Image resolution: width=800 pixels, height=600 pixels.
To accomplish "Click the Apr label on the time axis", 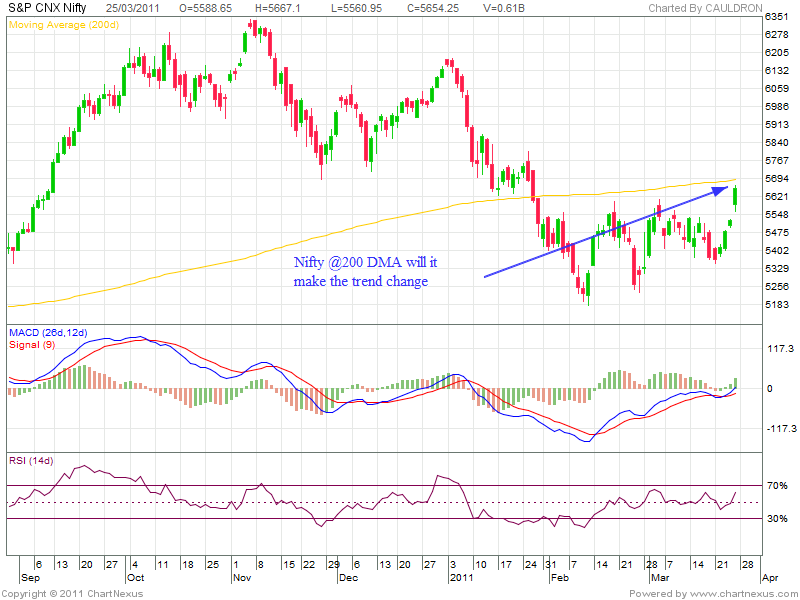I will pos(769,577).
